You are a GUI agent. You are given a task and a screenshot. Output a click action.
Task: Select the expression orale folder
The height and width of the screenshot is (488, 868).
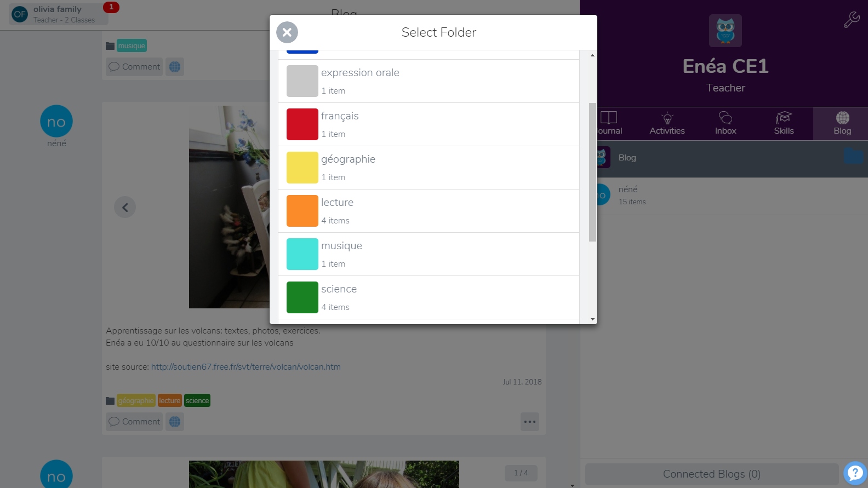429,81
